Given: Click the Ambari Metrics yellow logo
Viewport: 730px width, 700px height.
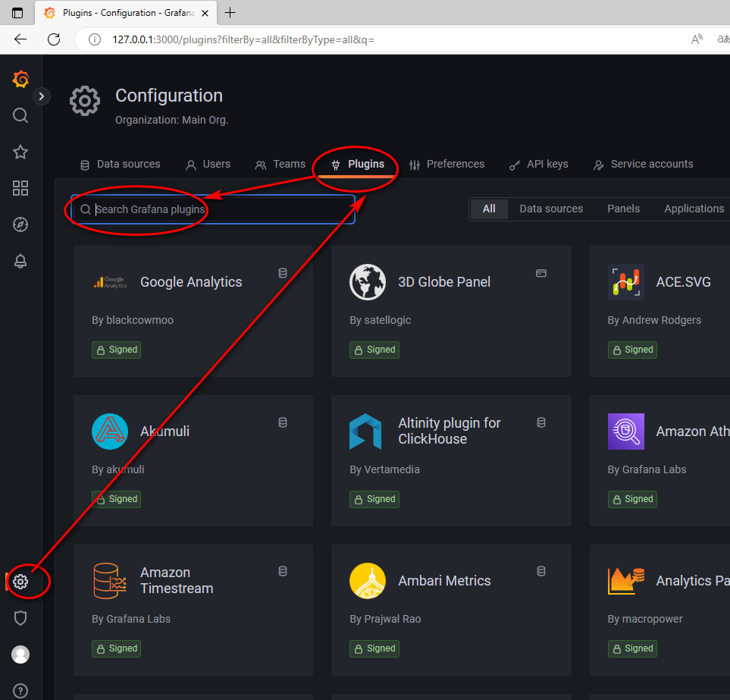Looking at the screenshot, I should pyautogui.click(x=368, y=581).
